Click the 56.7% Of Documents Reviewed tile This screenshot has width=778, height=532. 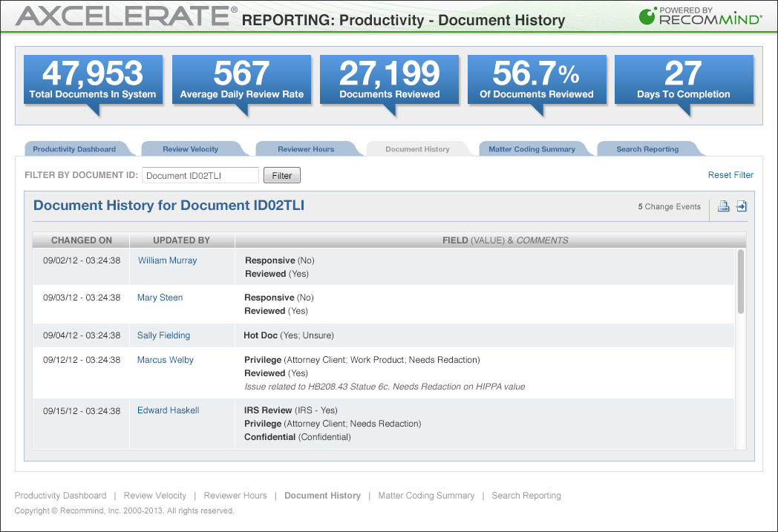pos(537,80)
